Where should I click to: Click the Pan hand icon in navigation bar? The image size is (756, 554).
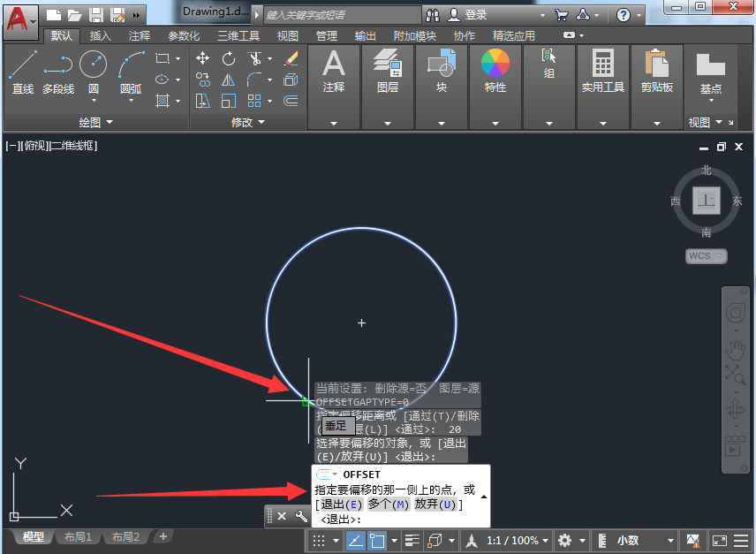click(x=736, y=351)
